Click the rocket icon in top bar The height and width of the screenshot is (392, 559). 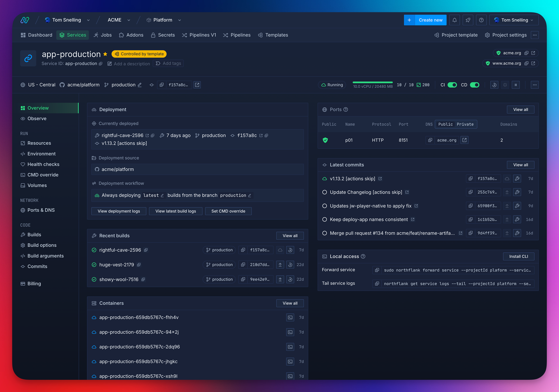[468, 20]
